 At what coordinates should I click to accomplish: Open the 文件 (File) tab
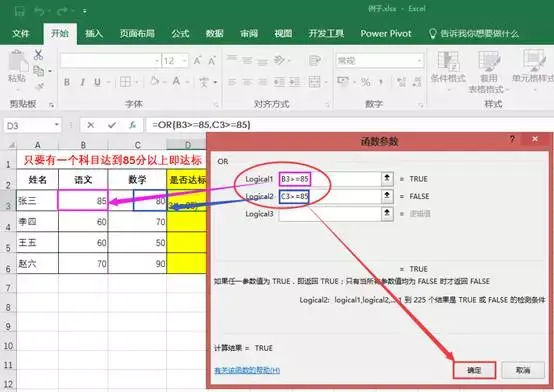pos(21,34)
